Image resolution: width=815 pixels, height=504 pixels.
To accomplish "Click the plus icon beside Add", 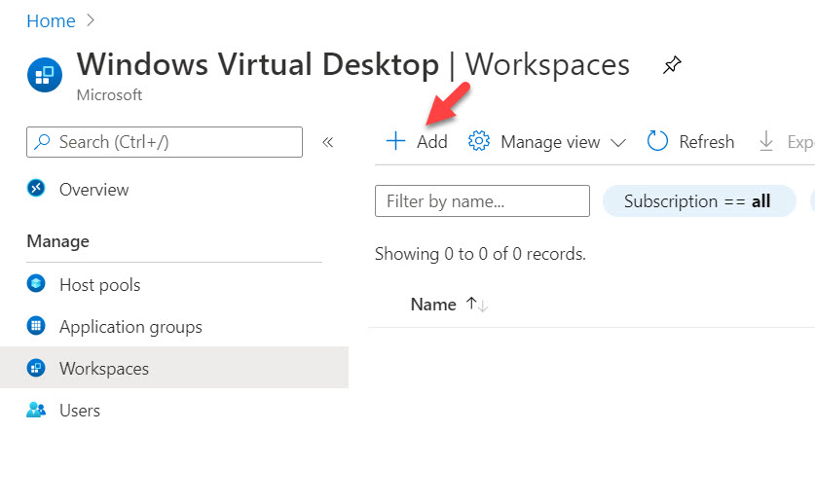I will tap(395, 141).
